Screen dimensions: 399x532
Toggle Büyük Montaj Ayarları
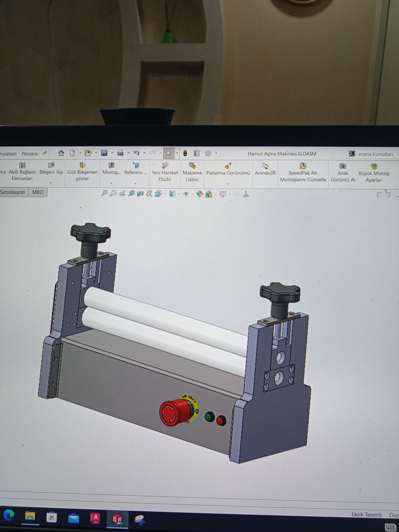point(374,173)
